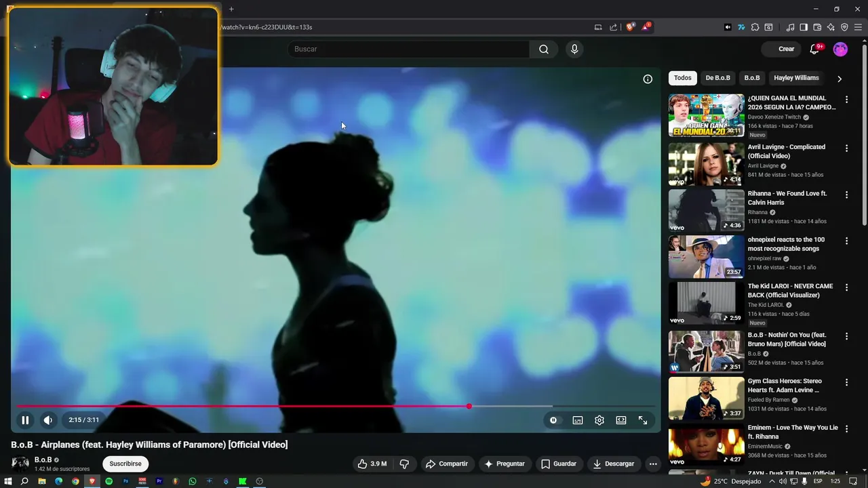This screenshot has width=868, height=488.
Task: Like the video with thumbs up
Action: tap(372, 464)
